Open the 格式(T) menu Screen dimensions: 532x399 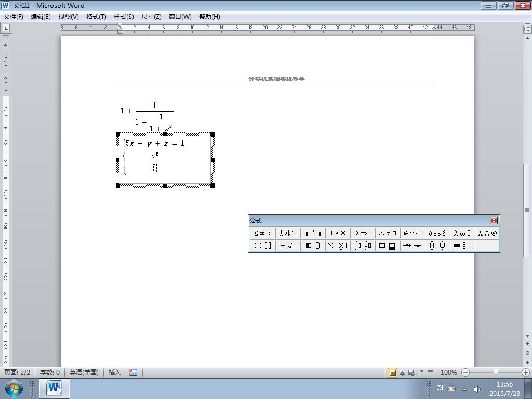pos(96,16)
